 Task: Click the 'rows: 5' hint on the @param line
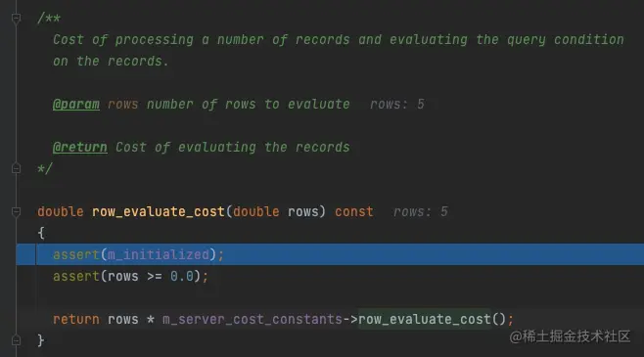click(397, 105)
